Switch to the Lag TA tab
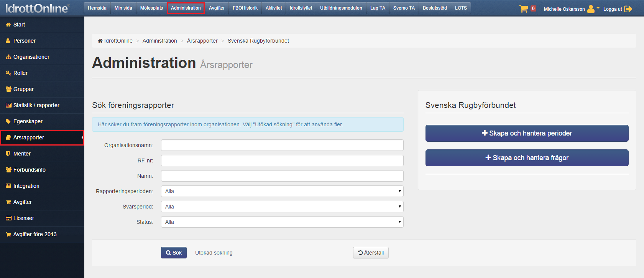644x278 pixels. [378, 8]
